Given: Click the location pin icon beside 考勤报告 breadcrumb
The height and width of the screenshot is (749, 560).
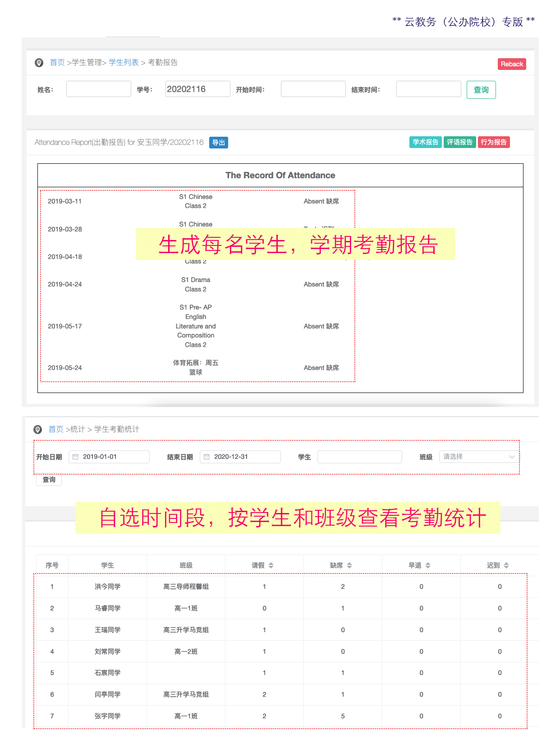Looking at the screenshot, I should (x=39, y=63).
